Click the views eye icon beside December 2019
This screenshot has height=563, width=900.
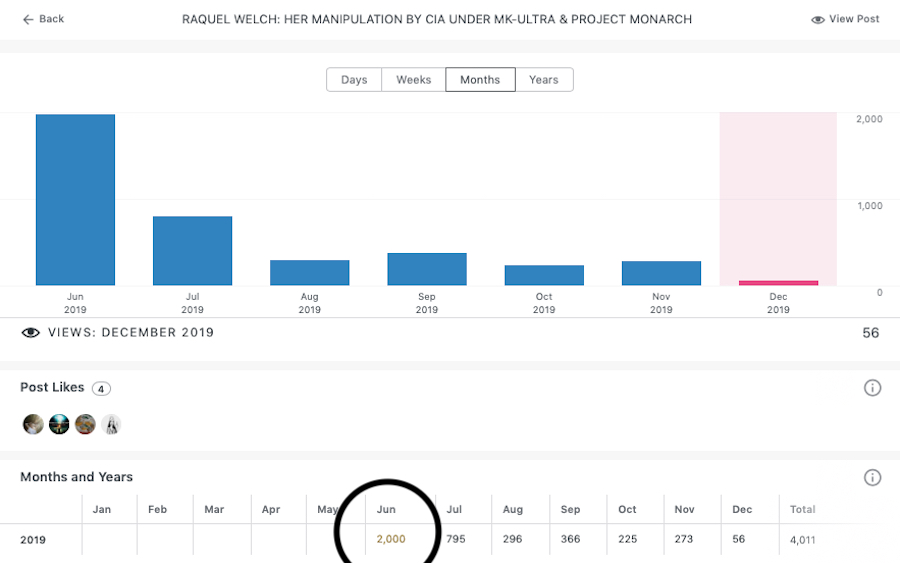(30, 333)
